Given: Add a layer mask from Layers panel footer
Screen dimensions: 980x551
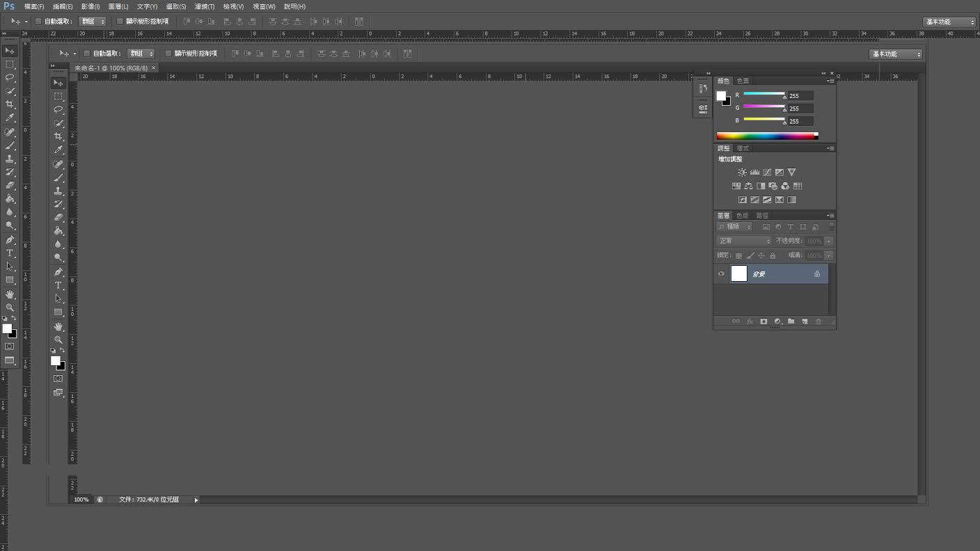Looking at the screenshot, I should click(x=764, y=321).
